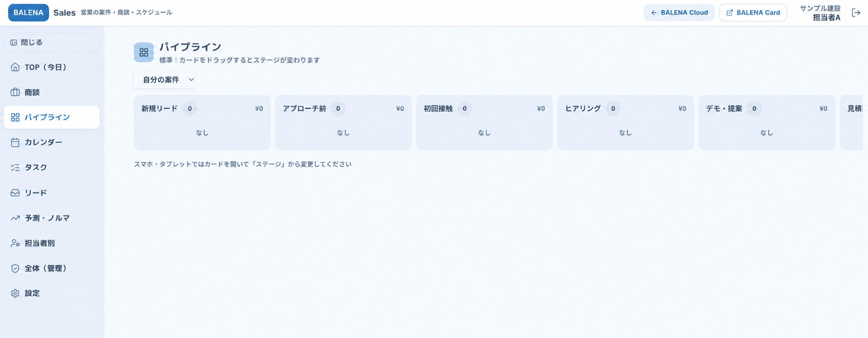The width and height of the screenshot is (868, 338).
Task: Click the サンプル建設 company name
Action: click(x=820, y=8)
